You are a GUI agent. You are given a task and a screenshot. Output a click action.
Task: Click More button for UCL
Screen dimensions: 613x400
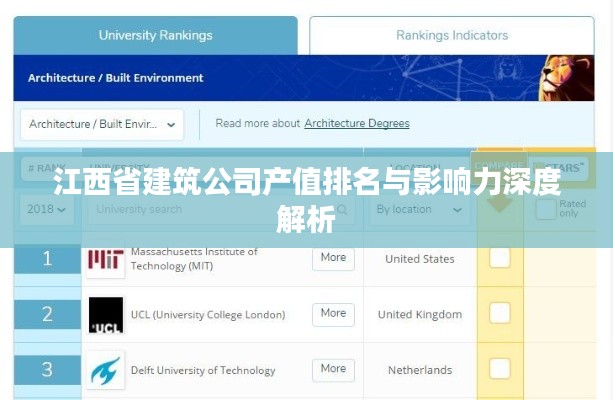click(333, 314)
